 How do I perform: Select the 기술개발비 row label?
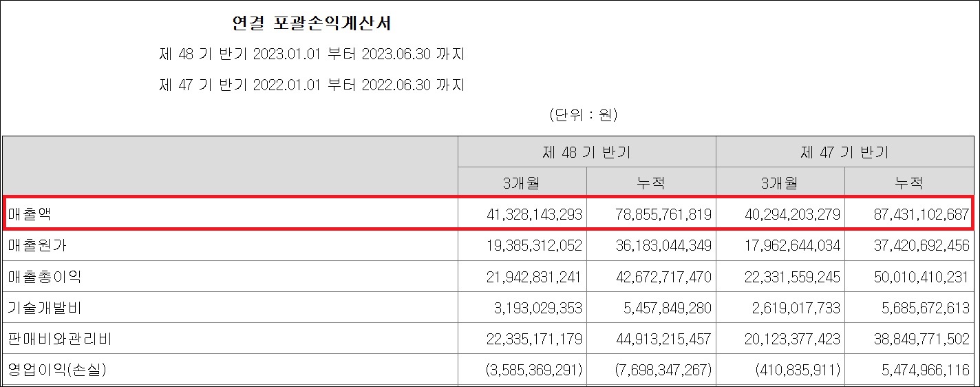[45, 307]
